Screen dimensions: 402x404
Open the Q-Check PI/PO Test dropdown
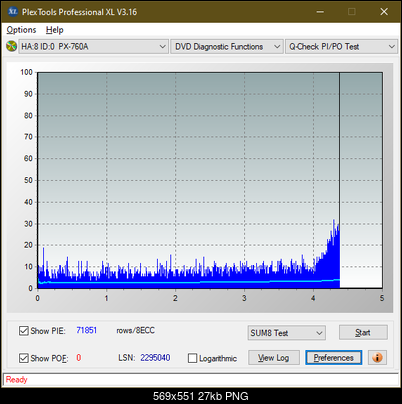341,47
